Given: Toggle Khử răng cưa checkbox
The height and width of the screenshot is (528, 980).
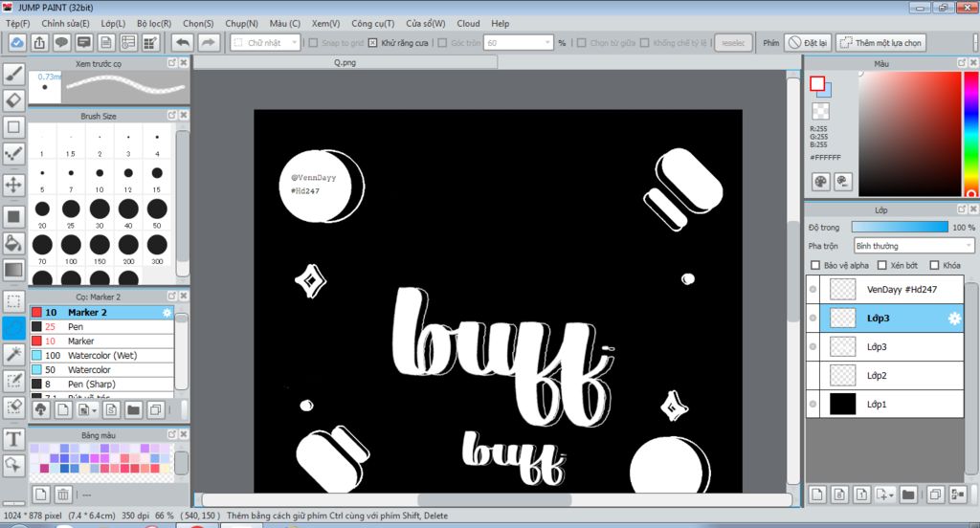Looking at the screenshot, I should tap(372, 43).
